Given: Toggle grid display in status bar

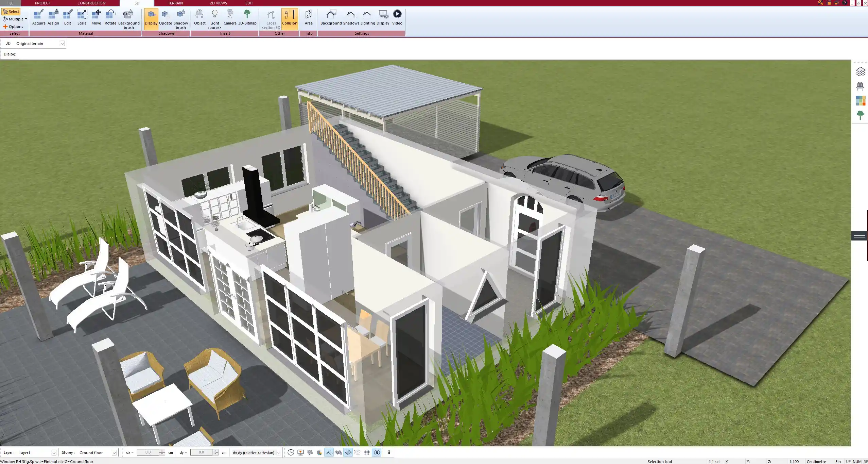Looking at the screenshot, I should click(367, 452).
